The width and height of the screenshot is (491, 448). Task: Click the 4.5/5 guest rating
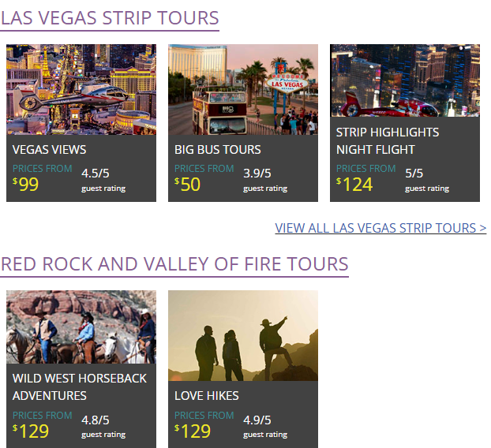coord(96,174)
